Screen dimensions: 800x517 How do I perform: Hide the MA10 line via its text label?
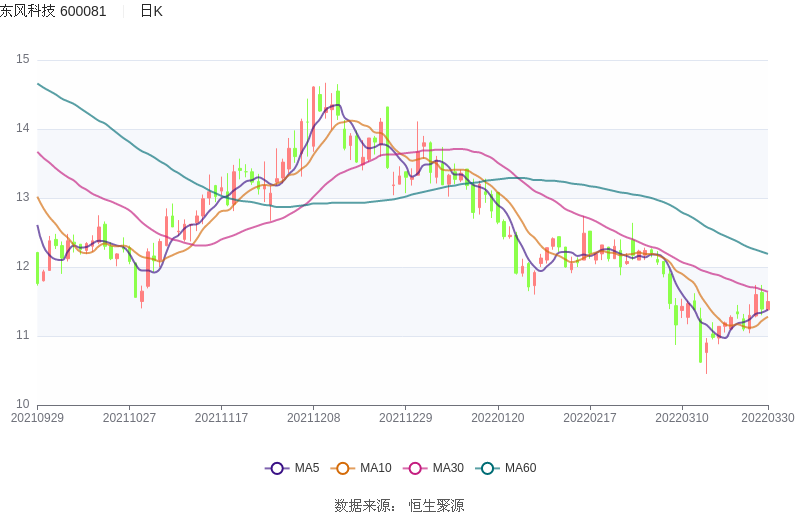click(376, 468)
